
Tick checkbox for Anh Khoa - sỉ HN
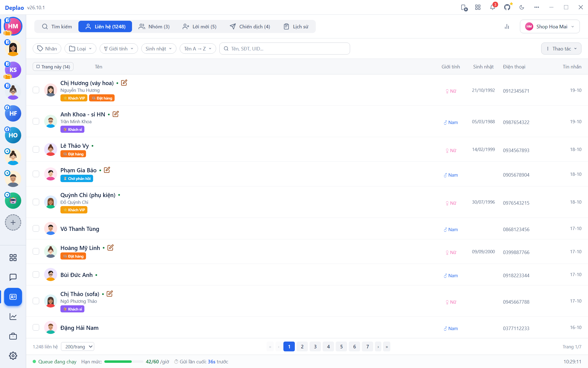pos(36,121)
